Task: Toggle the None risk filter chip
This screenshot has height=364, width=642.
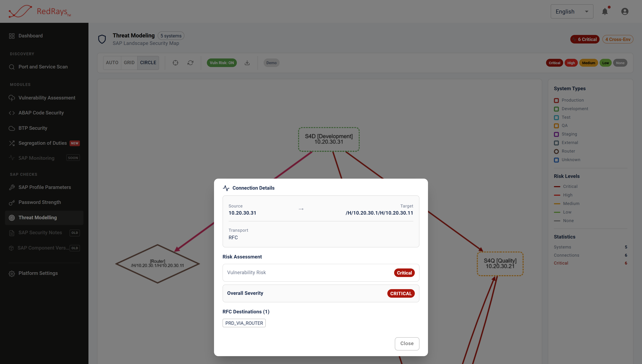Action: pos(620,63)
